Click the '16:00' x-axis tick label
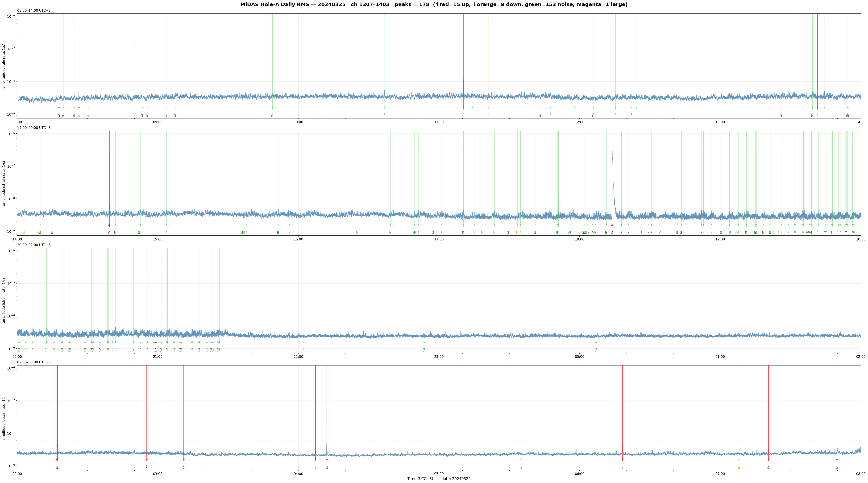 point(298,239)
